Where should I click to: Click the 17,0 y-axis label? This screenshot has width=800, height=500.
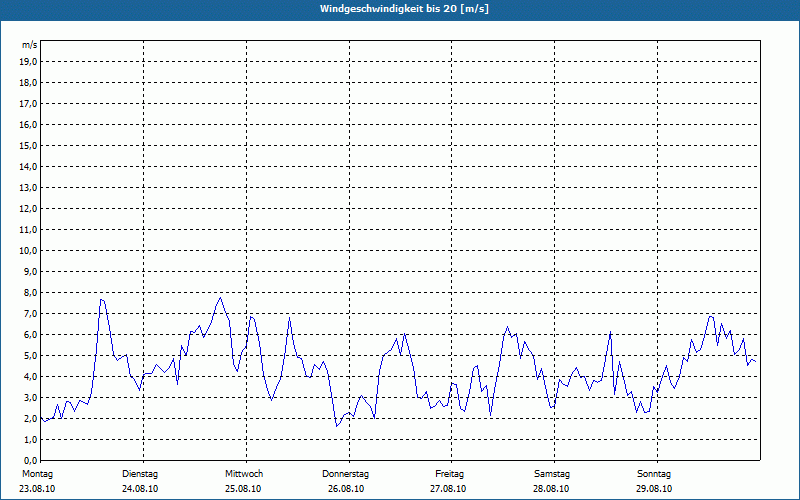tap(28, 104)
